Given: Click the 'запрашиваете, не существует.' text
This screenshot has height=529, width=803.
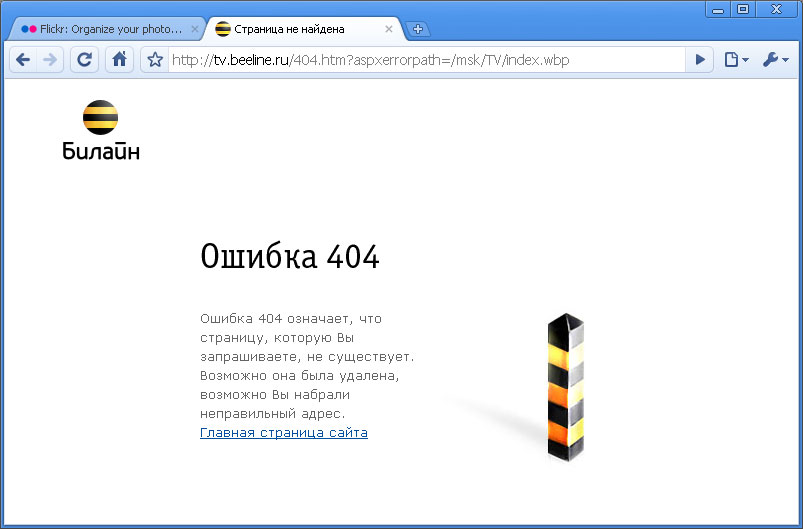Looking at the screenshot, I should click(x=307, y=356).
